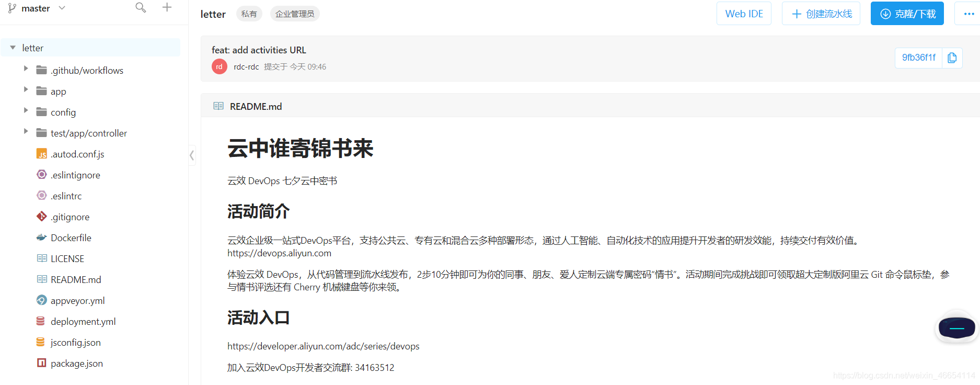Image resolution: width=980 pixels, height=385 pixels.
Task: Click the config folder icon
Action: [x=41, y=112]
